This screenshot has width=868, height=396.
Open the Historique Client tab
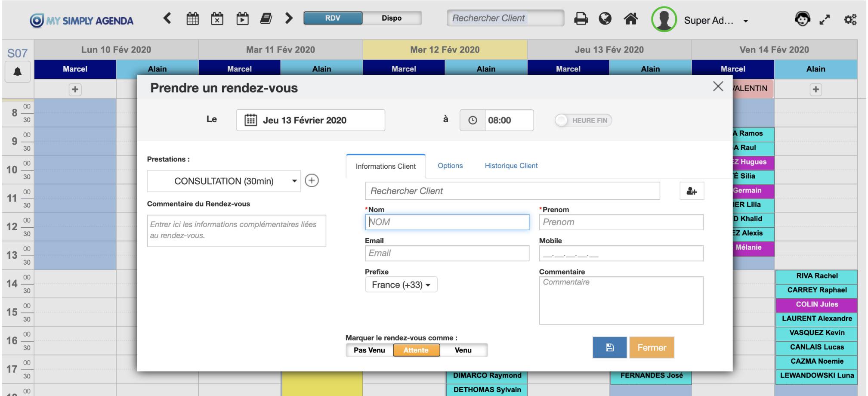(x=511, y=166)
